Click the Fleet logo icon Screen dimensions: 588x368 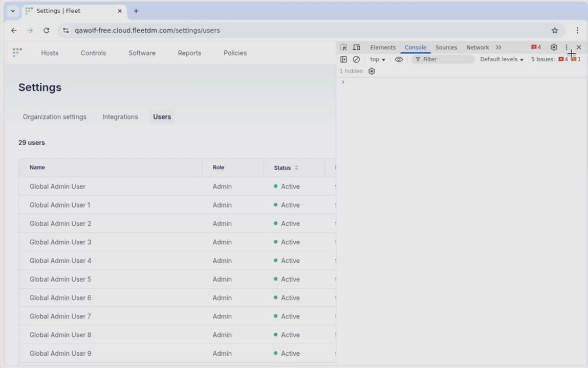17,53
